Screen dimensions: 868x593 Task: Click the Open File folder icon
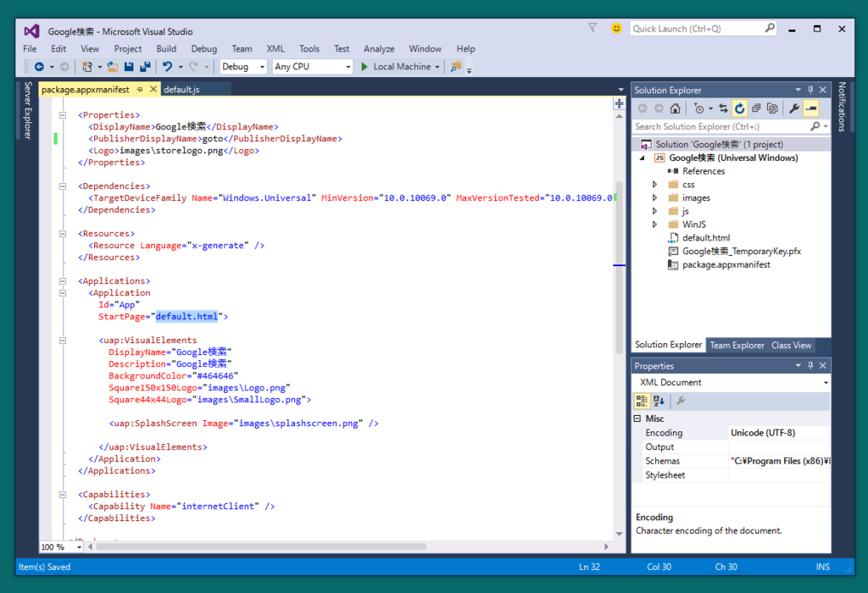coord(113,66)
